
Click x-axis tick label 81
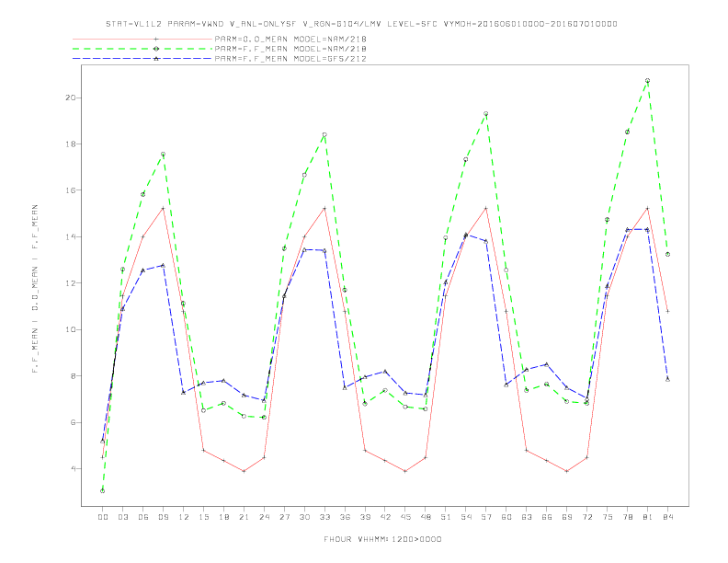tap(648, 517)
